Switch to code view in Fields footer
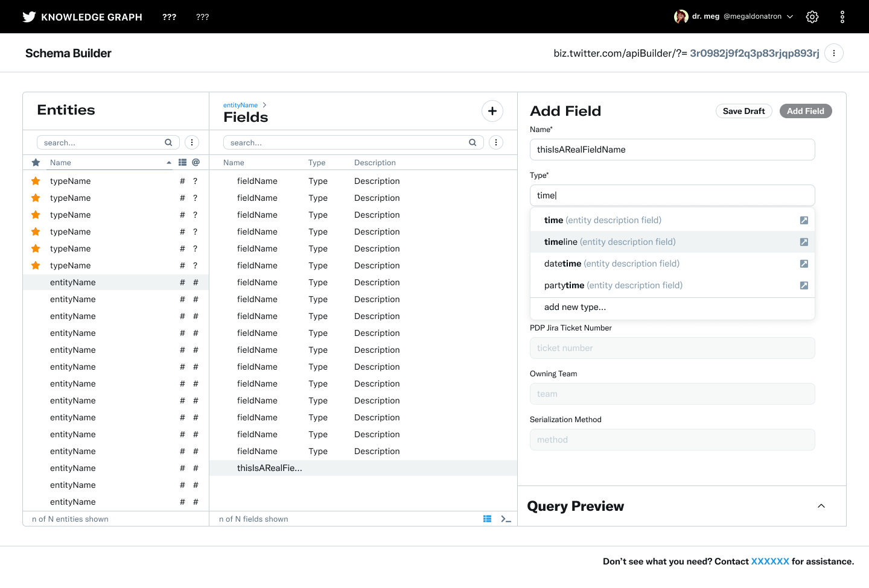This screenshot has height=588, width=869. pos(506,519)
